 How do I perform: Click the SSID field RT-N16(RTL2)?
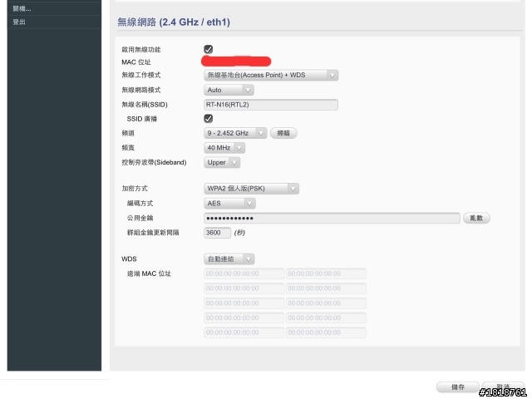pos(271,105)
